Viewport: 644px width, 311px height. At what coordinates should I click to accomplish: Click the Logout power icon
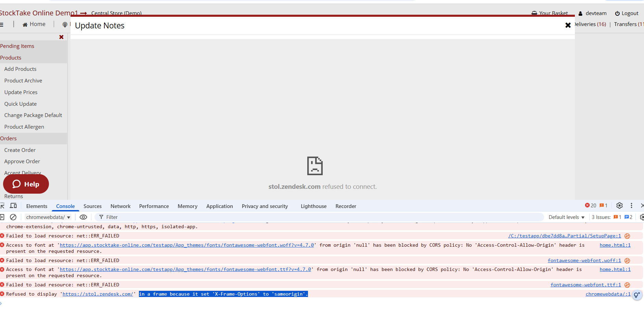[x=618, y=13]
